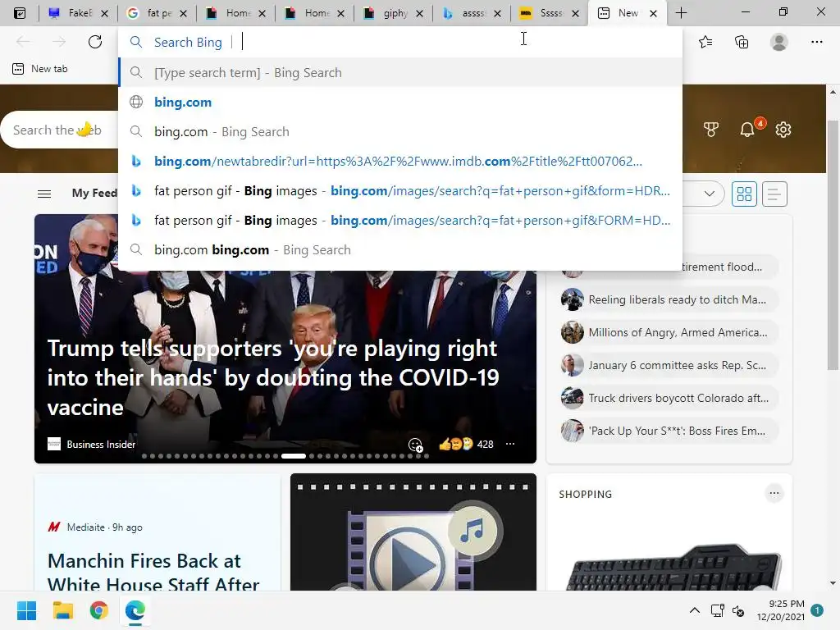Add a reaction to the Trump story
Viewport: 840px width, 630px height.
(416, 445)
